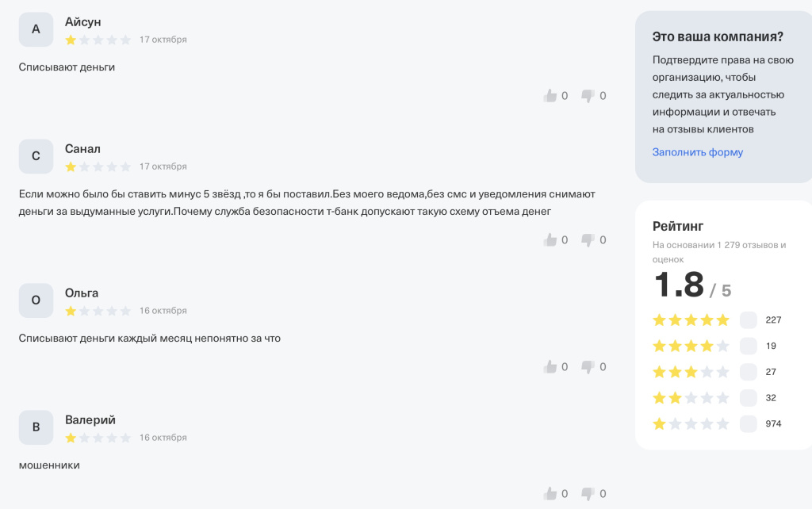Screen dimensions: 812x509
Task: Like Ольга's review about monthly charges
Action: click(550, 367)
